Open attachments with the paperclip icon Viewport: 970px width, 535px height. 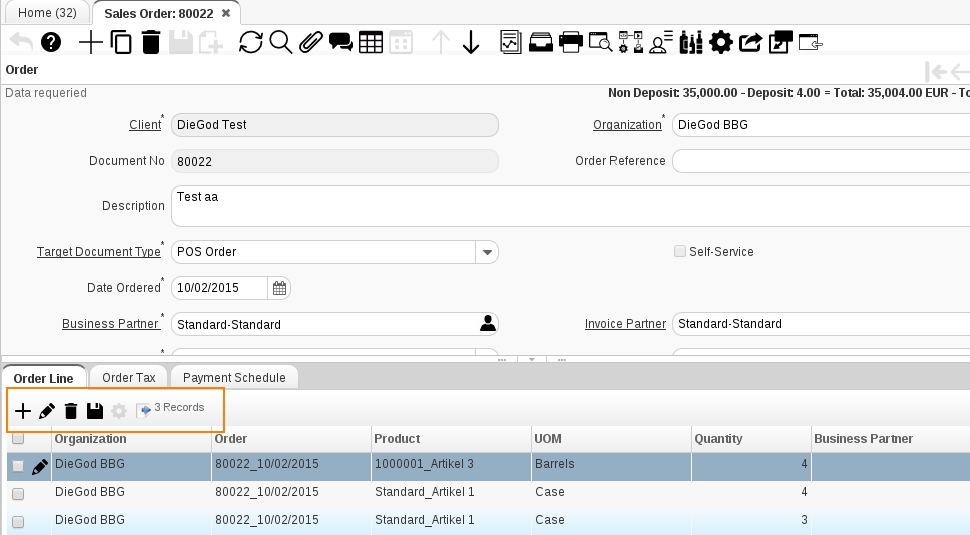(310, 42)
